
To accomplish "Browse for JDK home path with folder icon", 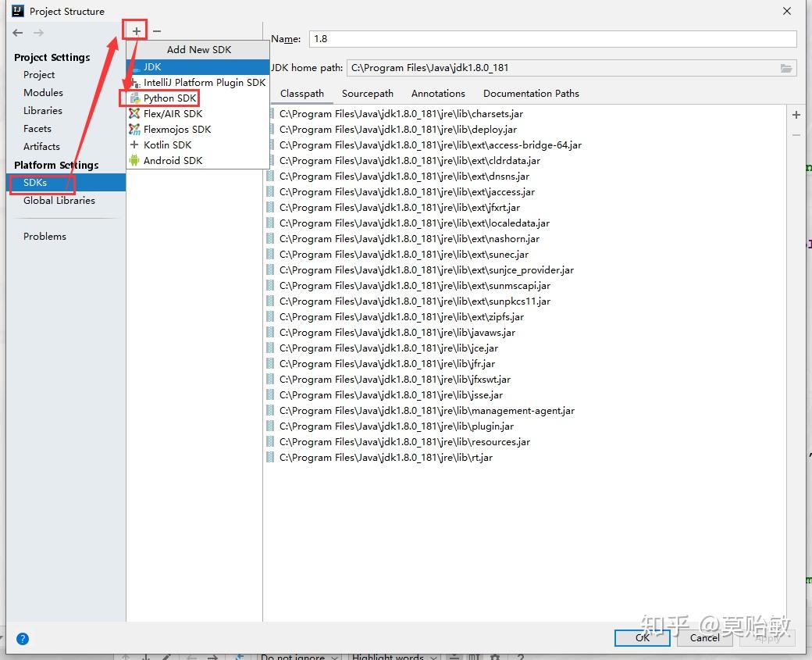I will tap(786, 67).
